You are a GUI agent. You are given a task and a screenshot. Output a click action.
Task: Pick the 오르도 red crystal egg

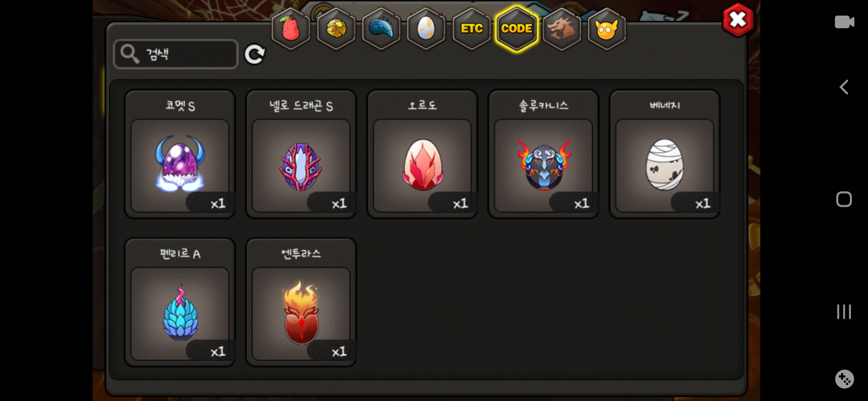point(422,154)
